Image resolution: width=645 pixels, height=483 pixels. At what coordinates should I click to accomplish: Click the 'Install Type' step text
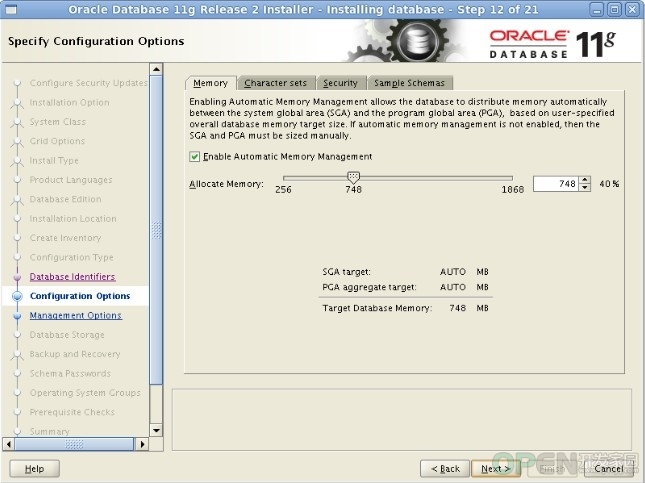(54, 160)
